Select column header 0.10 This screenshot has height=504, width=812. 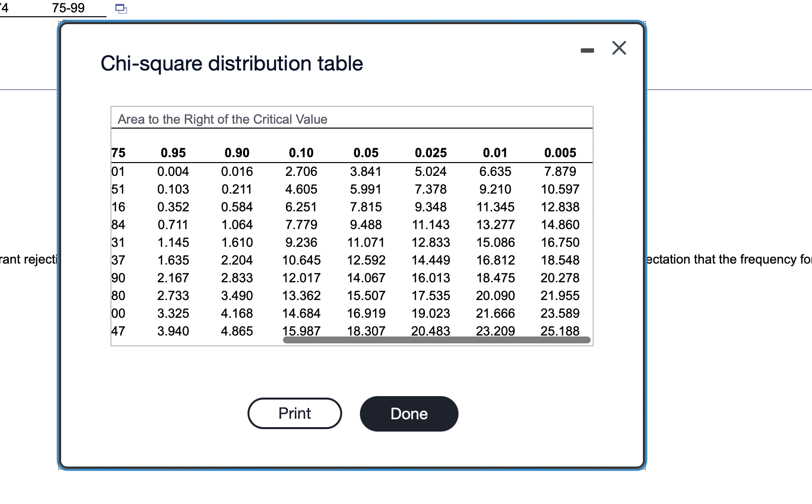coord(301,153)
